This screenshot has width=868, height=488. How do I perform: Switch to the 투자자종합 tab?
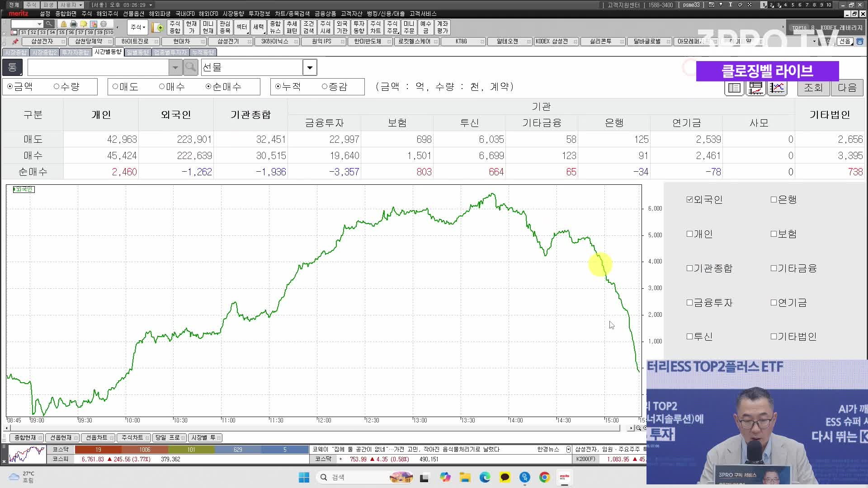pyautogui.click(x=75, y=52)
